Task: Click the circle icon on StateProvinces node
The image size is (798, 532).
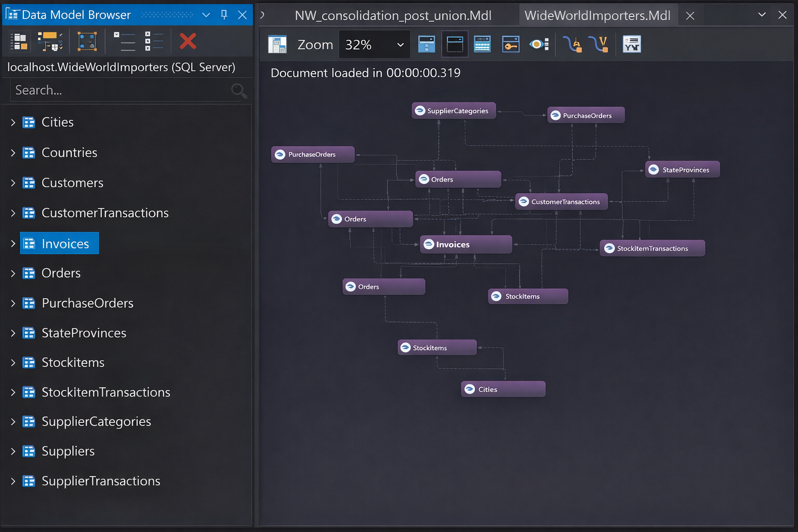Action: (654, 170)
